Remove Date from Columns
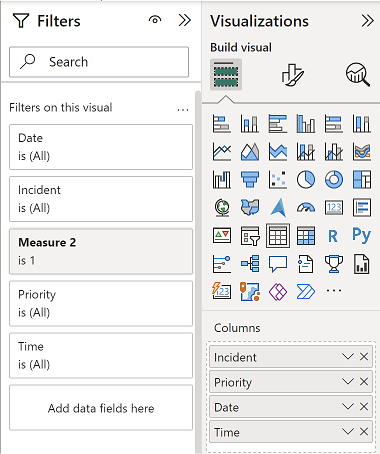The height and width of the screenshot is (454, 380). tap(364, 406)
